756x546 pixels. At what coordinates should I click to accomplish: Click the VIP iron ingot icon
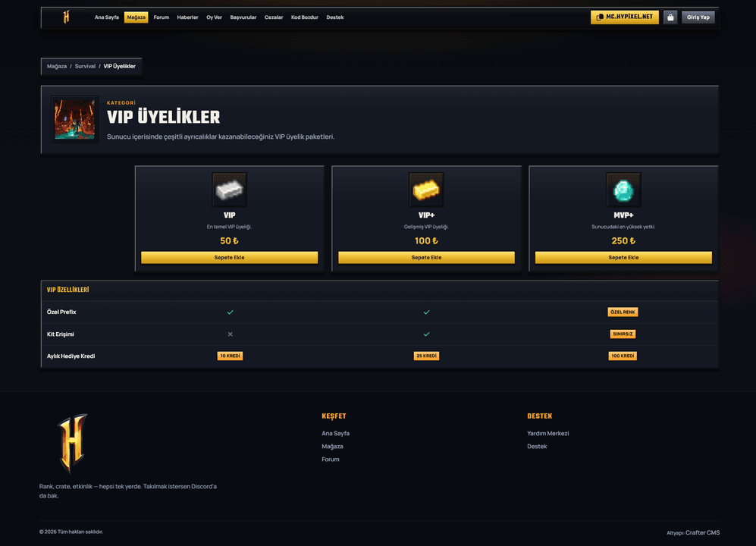point(230,190)
